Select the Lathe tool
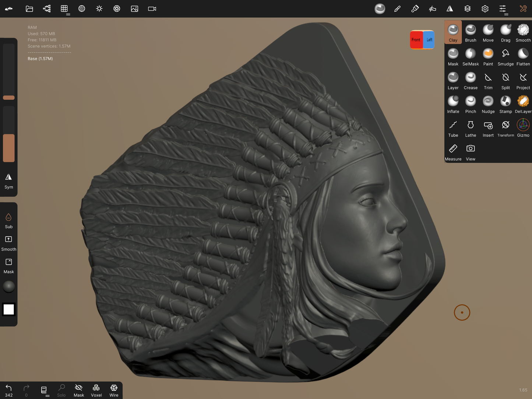532x399 pixels. (471, 128)
